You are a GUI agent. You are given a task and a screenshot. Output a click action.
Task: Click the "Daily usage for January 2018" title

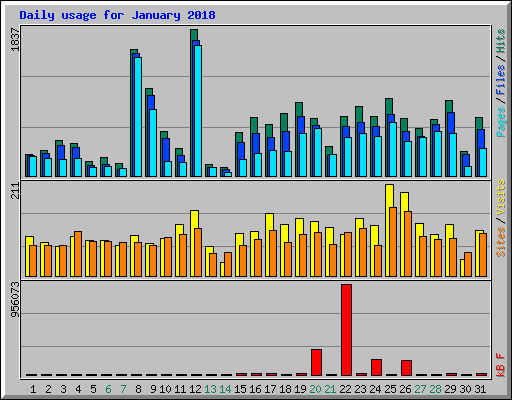pyautogui.click(x=117, y=15)
